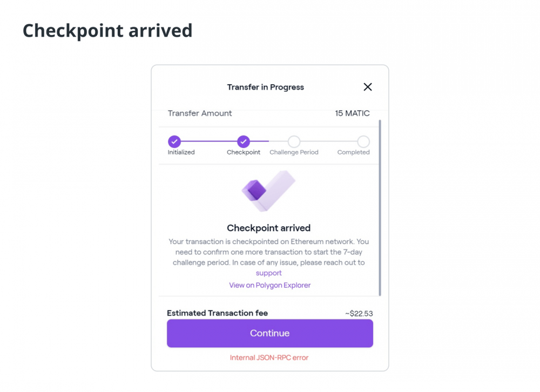Click the Internal JSON-RPC error message

(x=269, y=357)
